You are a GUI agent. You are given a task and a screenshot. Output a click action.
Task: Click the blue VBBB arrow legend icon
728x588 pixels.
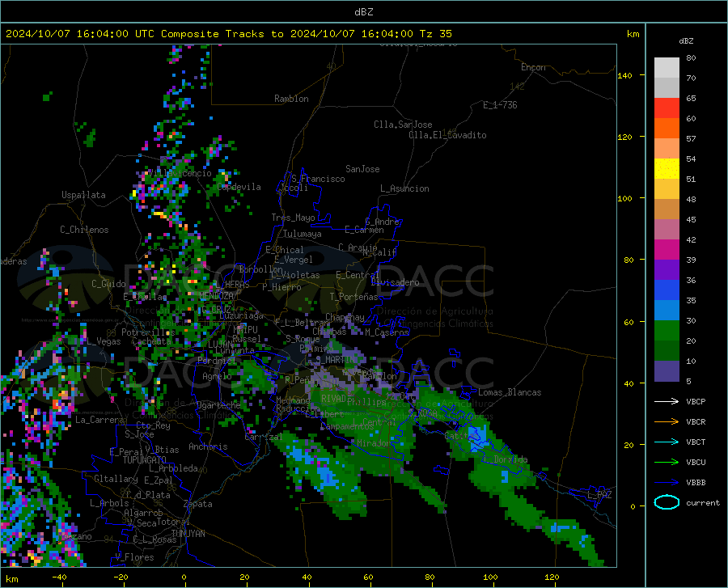click(667, 483)
